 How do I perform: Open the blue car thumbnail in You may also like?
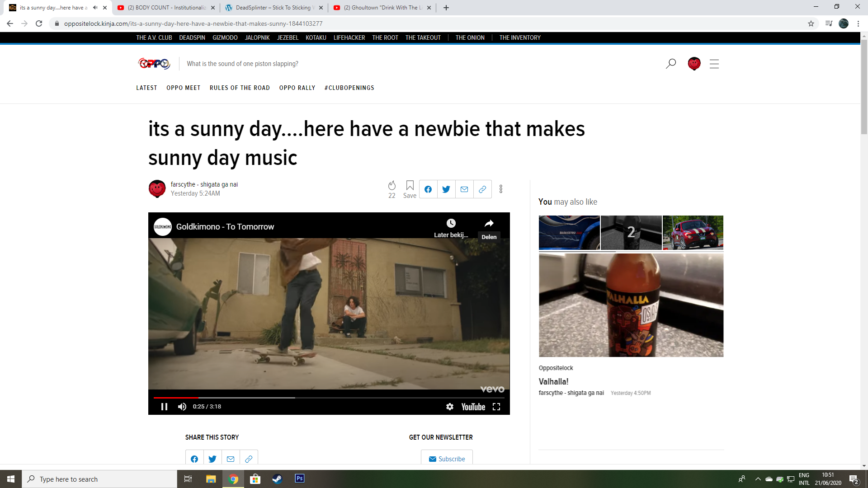tap(569, 232)
